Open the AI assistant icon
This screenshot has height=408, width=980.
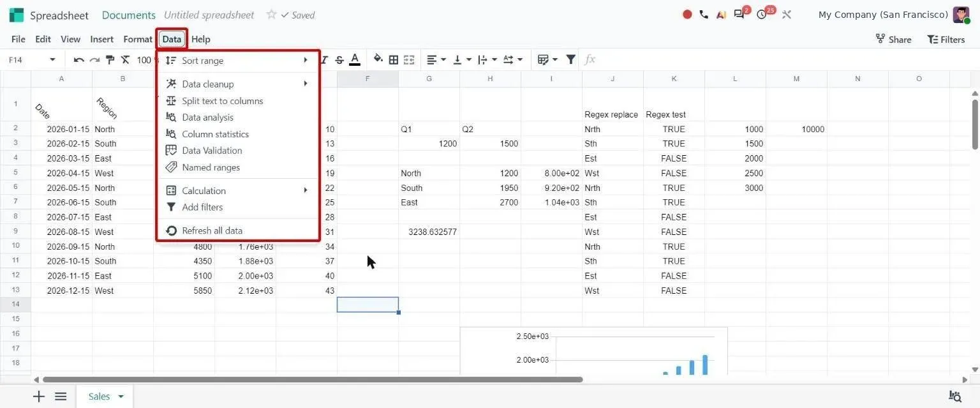point(721,15)
